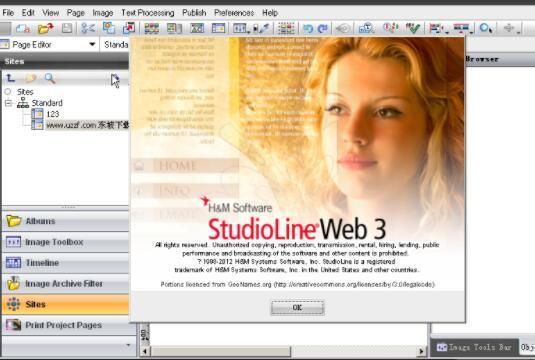Image resolution: width=535 pixels, height=360 pixels.
Task: Select page 123 in site tree
Action: click(x=53, y=114)
